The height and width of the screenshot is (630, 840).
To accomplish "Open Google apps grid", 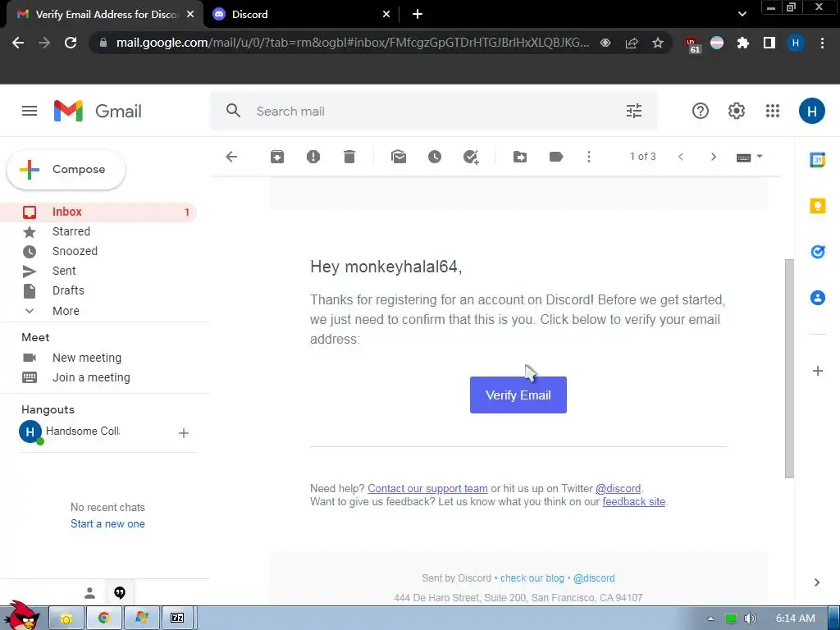I will pyautogui.click(x=773, y=111).
